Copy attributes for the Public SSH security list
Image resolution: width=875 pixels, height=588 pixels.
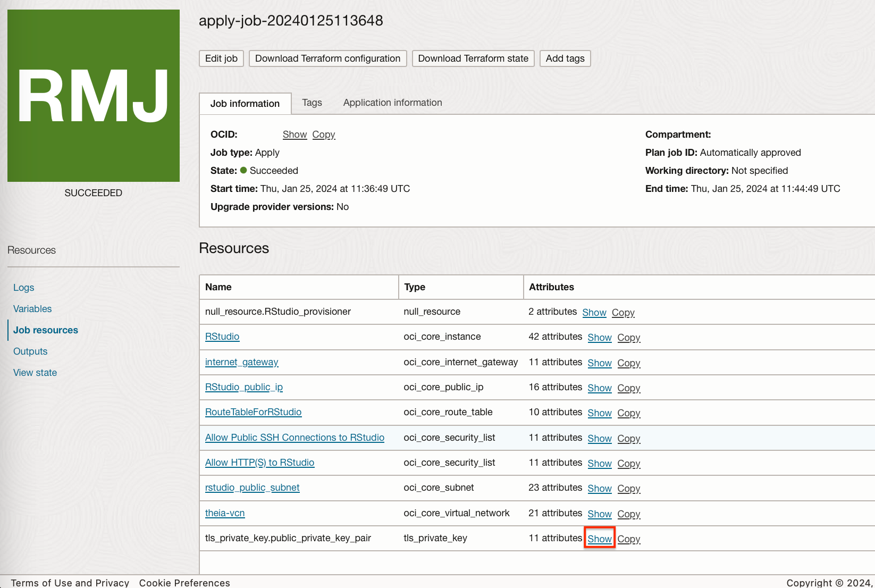pyautogui.click(x=629, y=439)
